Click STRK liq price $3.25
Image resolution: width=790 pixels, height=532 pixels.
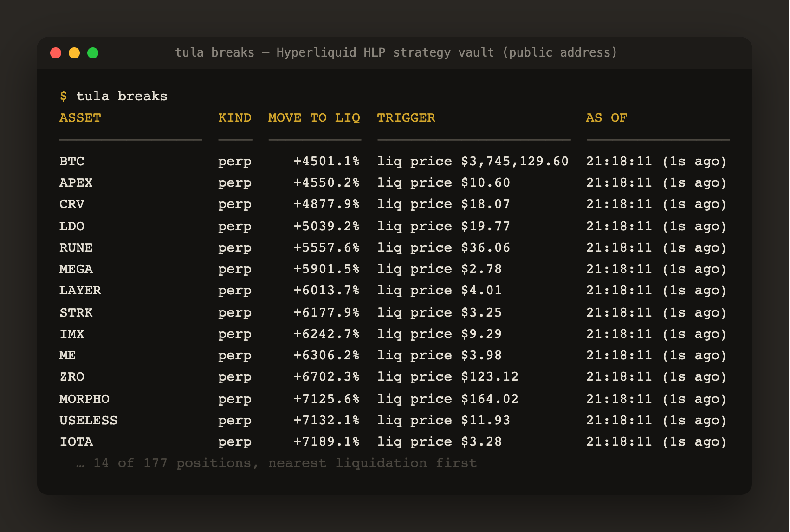pyautogui.click(x=440, y=313)
